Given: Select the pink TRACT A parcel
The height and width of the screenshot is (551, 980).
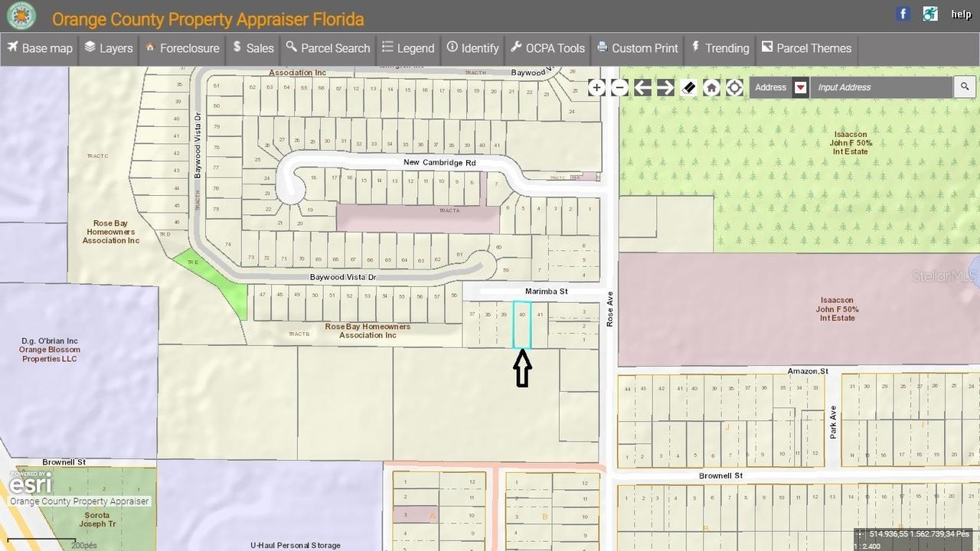Looking at the screenshot, I should tap(418, 219).
